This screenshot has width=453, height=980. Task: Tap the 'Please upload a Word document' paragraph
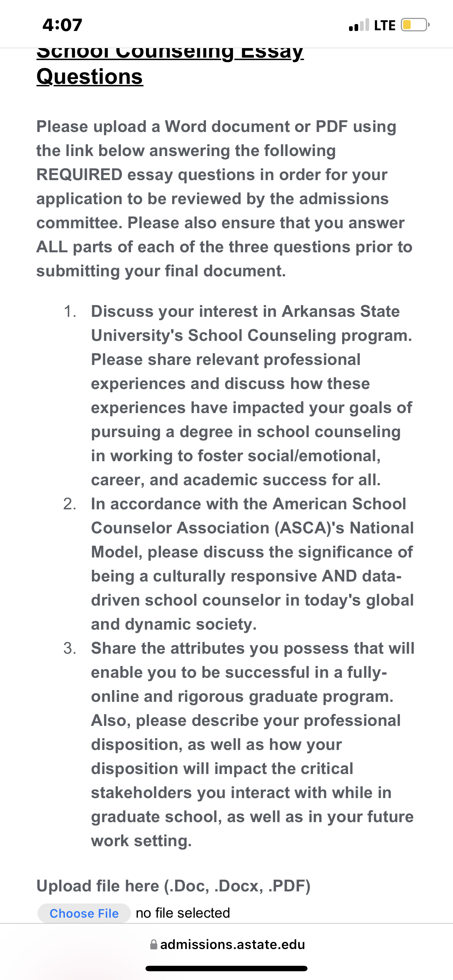(x=225, y=199)
